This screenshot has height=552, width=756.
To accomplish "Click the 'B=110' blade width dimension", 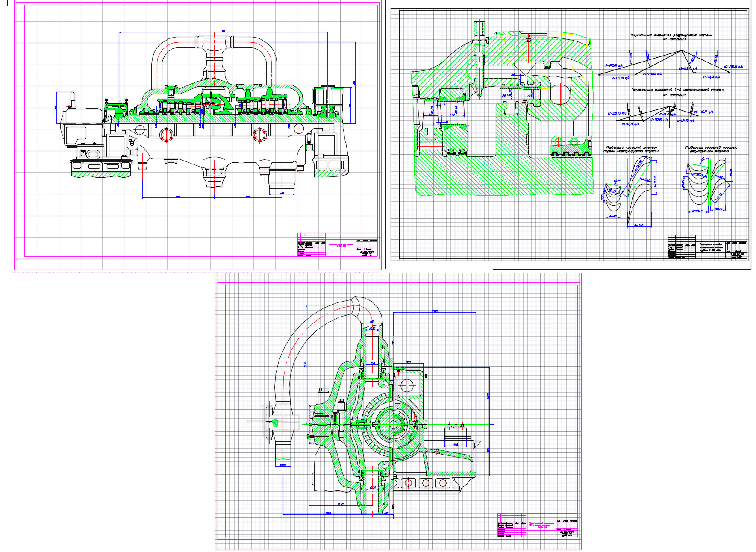I will [x=638, y=225].
